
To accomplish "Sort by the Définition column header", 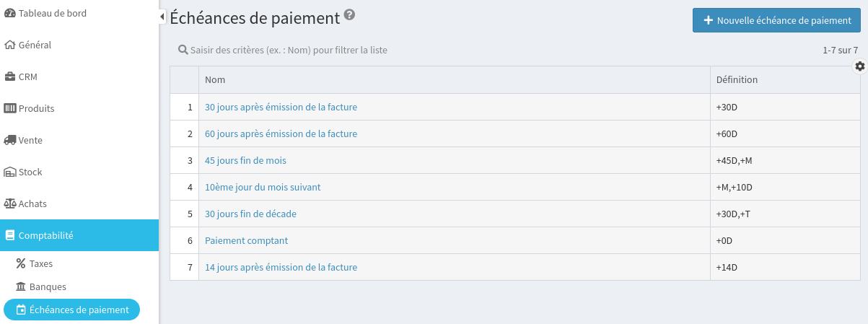I will point(737,80).
